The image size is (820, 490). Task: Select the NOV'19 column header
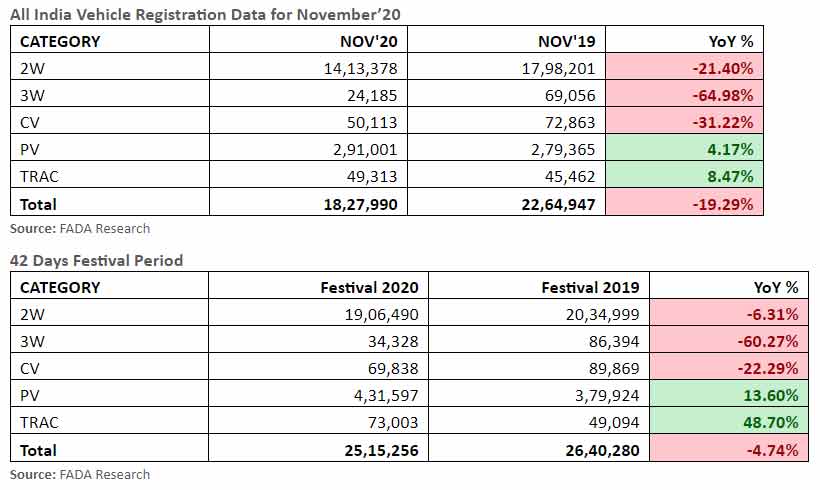tap(566, 41)
